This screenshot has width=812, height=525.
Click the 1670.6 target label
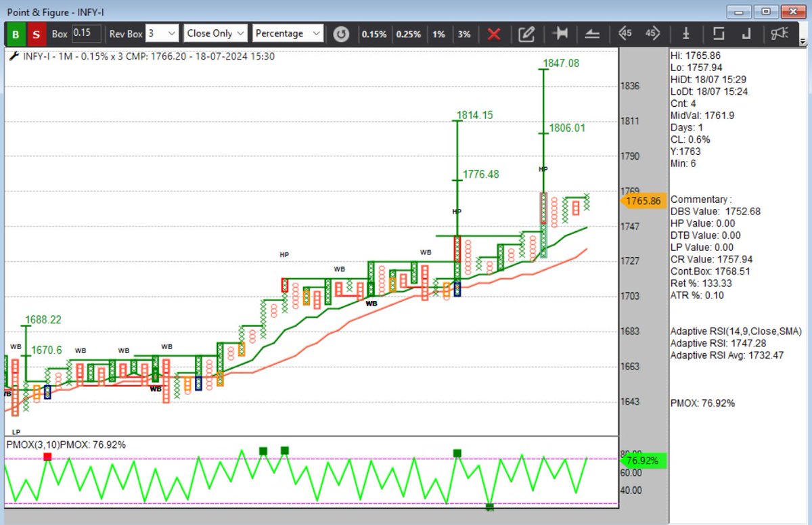click(x=47, y=350)
